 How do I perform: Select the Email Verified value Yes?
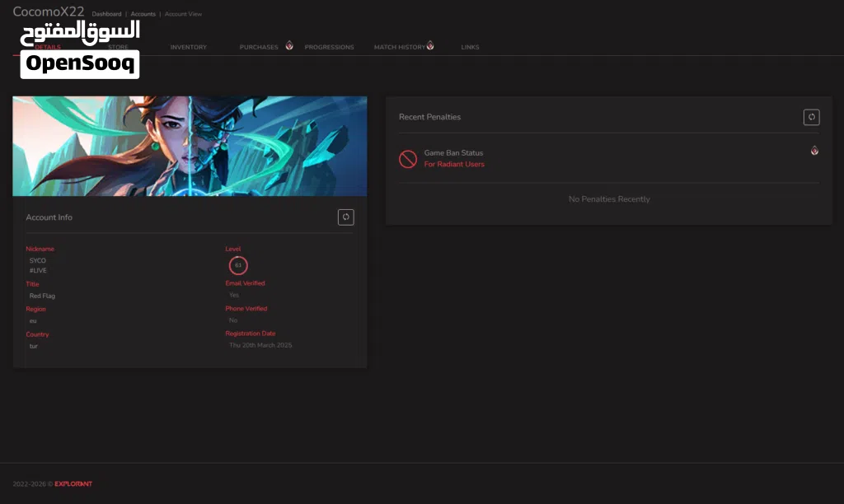tap(233, 295)
